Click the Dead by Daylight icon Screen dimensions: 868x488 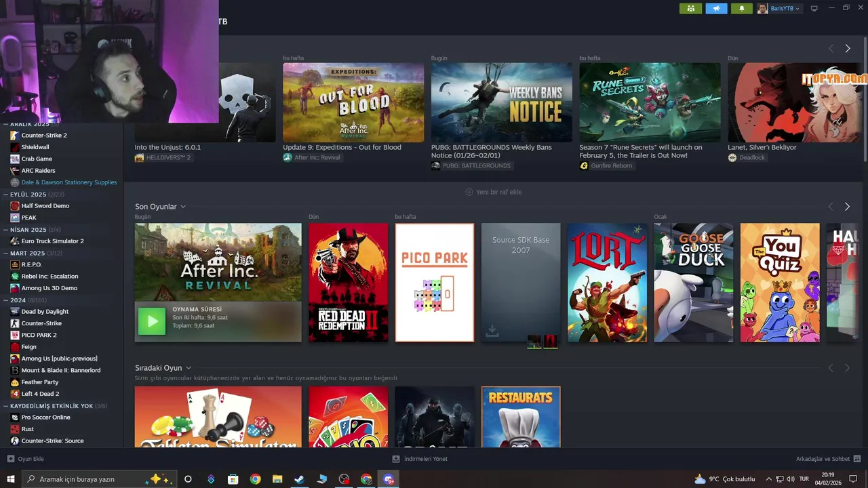15,312
